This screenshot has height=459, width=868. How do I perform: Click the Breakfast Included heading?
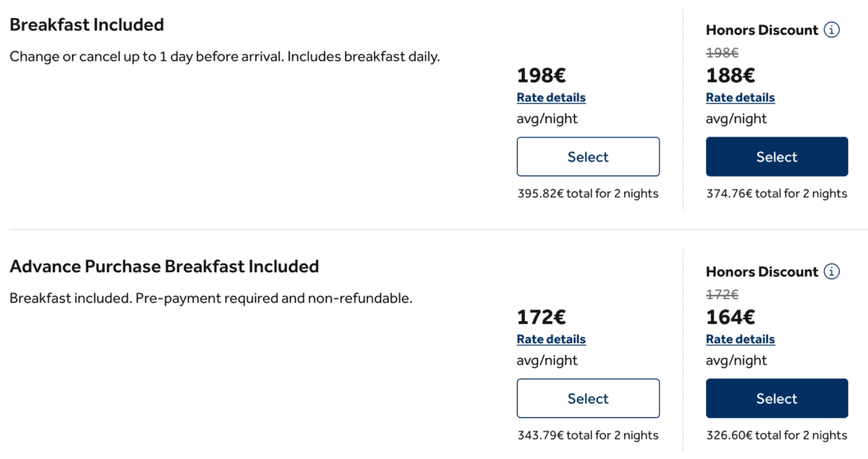[x=87, y=24]
